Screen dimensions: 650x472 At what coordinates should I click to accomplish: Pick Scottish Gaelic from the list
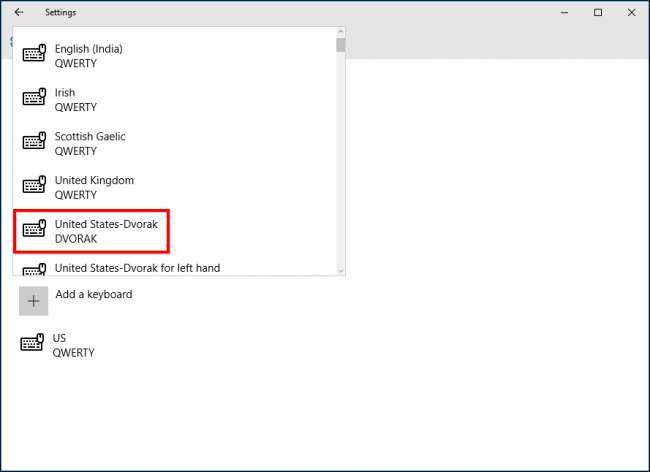(175, 144)
